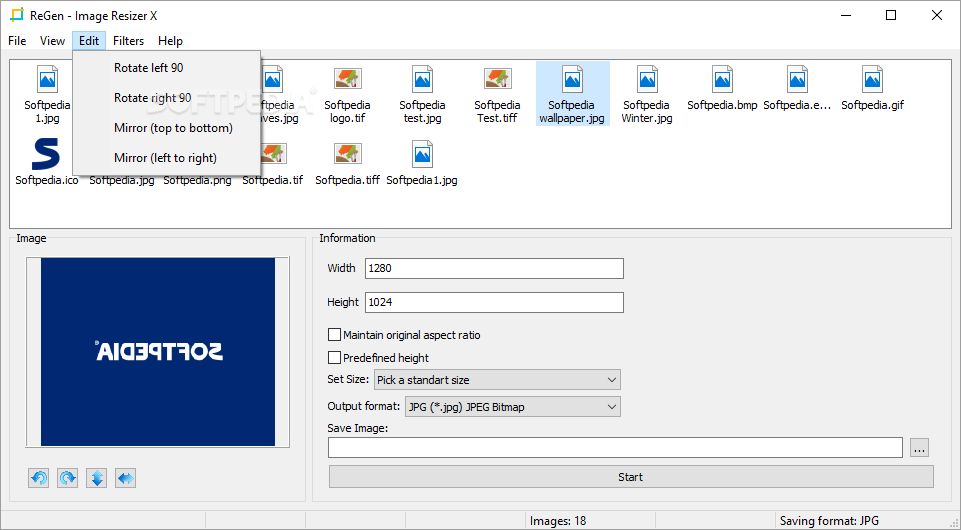Image resolution: width=961 pixels, height=530 pixels.
Task: Choose Mirror (top to bottom)
Action: click(167, 127)
